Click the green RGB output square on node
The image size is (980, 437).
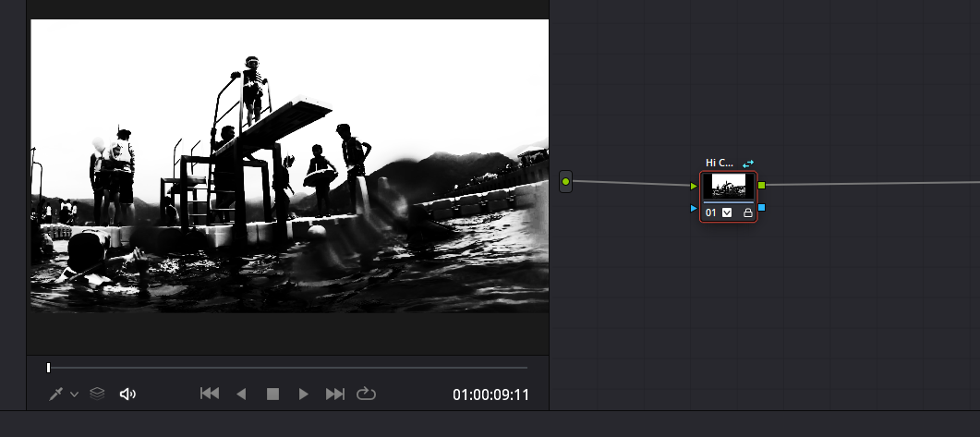pos(761,185)
